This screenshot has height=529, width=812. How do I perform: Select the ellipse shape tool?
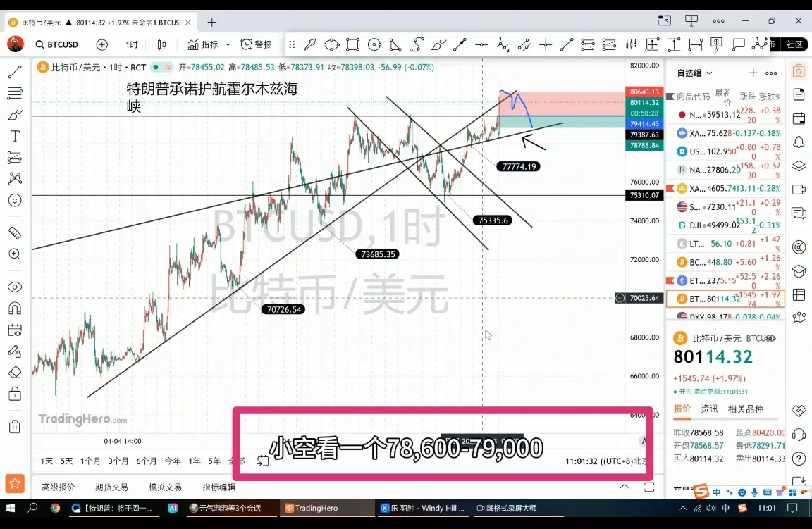coord(331,44)
